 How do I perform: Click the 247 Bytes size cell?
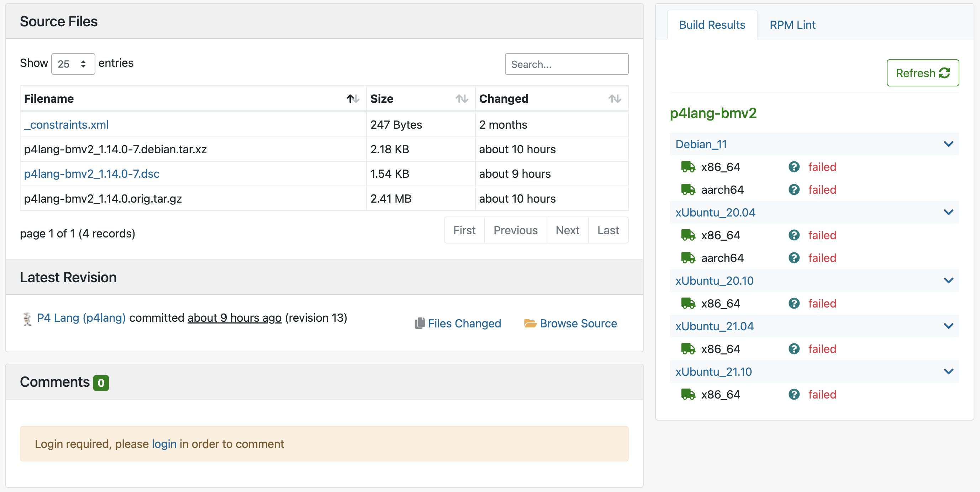coord(420,125)
